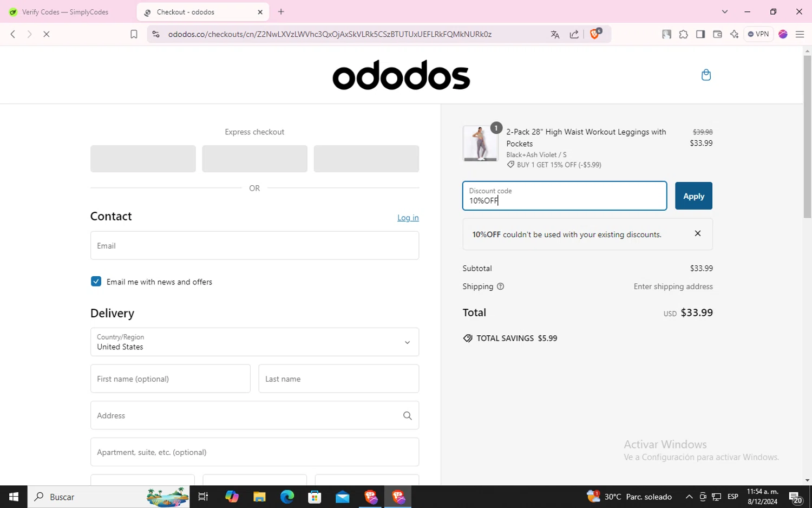View site information icon in address bar
This screenshot has height=508, width=812.
(156, 34)
